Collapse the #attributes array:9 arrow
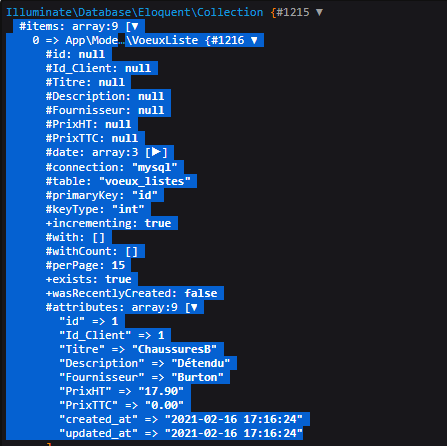This screenshot has height=446, width=447. [x=194, y=307]
